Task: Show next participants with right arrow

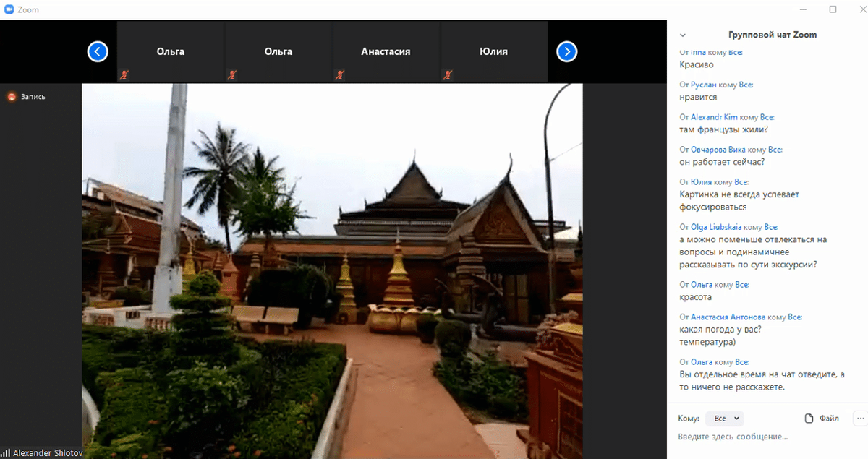Action: point(567,52)
